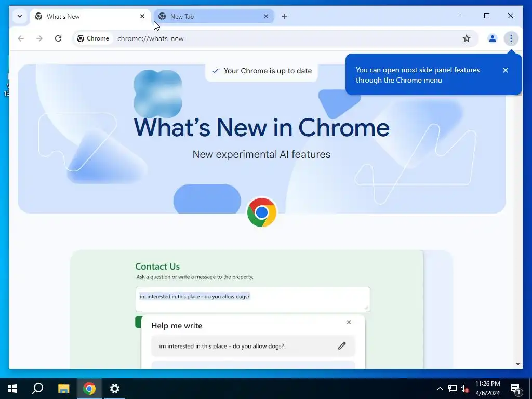Image resolution: width=532 pixels, height=399 pixels.
Task: Go forward to the next page
Action: click(39, 38)
